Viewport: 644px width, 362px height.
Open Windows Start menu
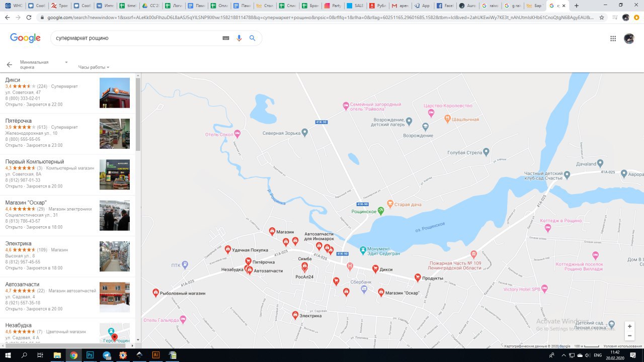coord(8,355)
